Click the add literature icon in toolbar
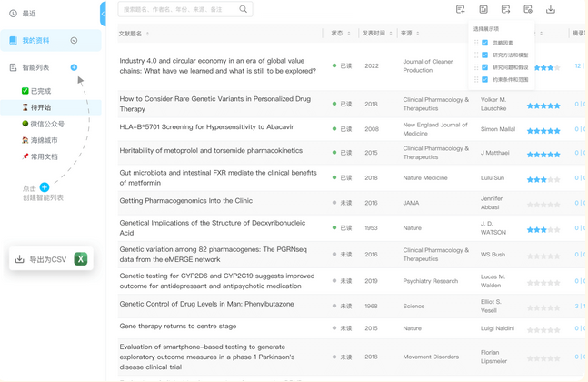The height and width of the screenshot is (382, 588). pyautogui.click(x=461, y=10)
